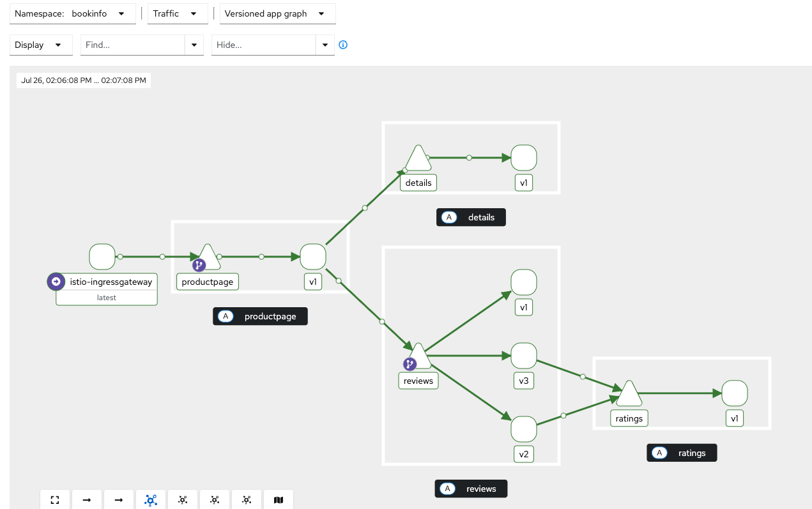The height and width of the screenshot is (509, 812).
Task: Select the active blue graph layout icon
Action: point(151,500)
